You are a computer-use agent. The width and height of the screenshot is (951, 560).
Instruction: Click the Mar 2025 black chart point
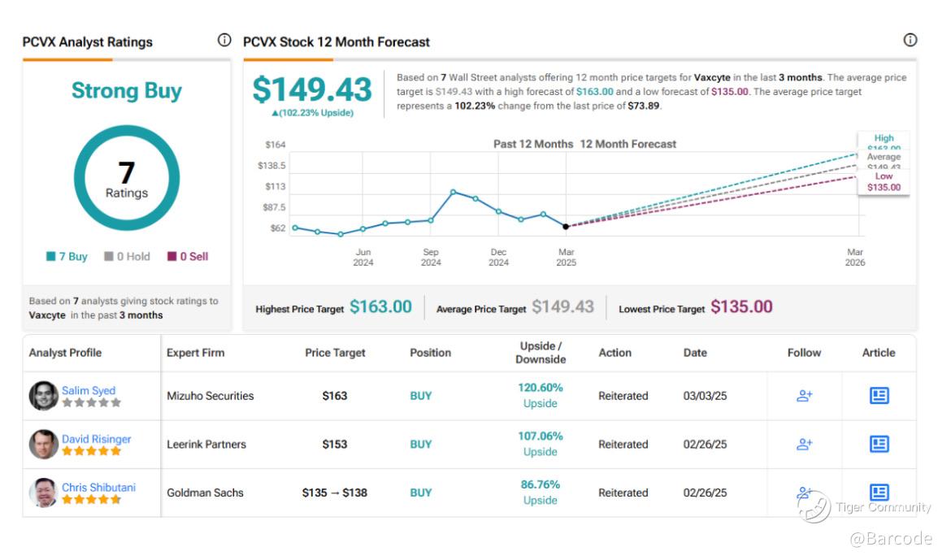[x=566, y=226]
